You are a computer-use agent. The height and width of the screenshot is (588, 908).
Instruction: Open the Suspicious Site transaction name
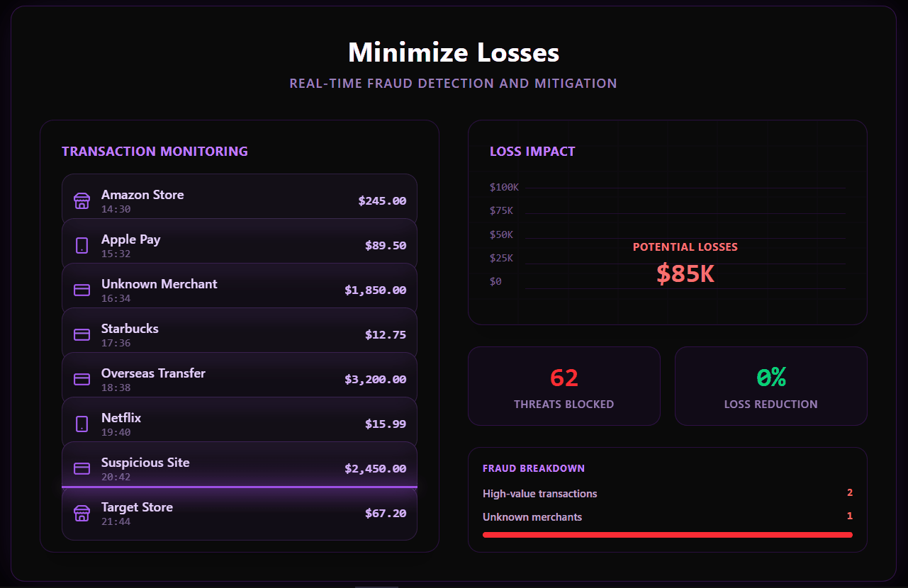pyautogui.click(x=145, y=463)
